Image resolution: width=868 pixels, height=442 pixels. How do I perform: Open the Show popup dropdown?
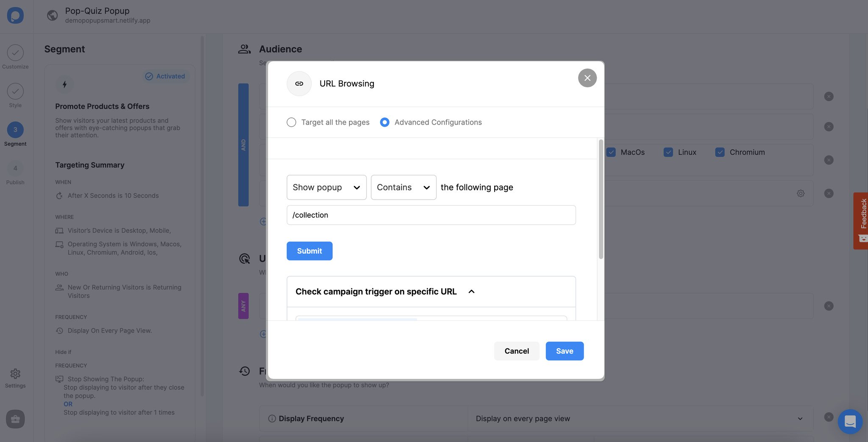pos(326,187)
